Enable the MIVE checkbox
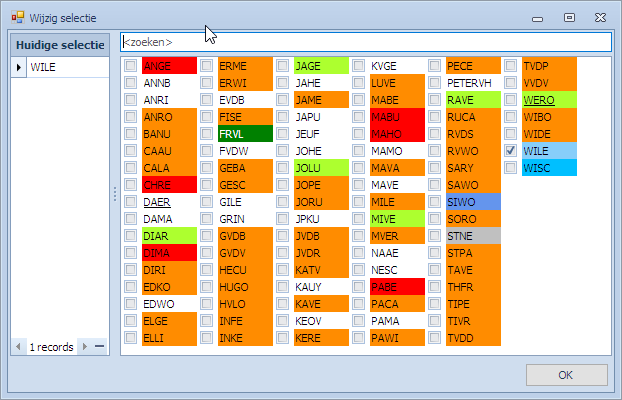This screenshot has height=400, width=622. point(359,219)
